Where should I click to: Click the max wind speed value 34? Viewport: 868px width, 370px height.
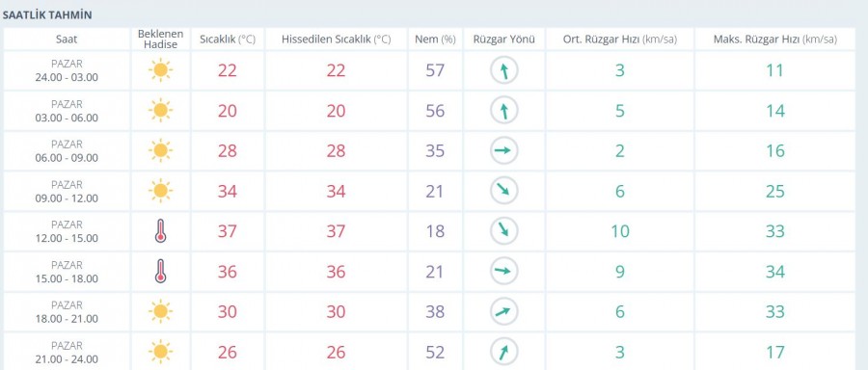coord(775,272)
